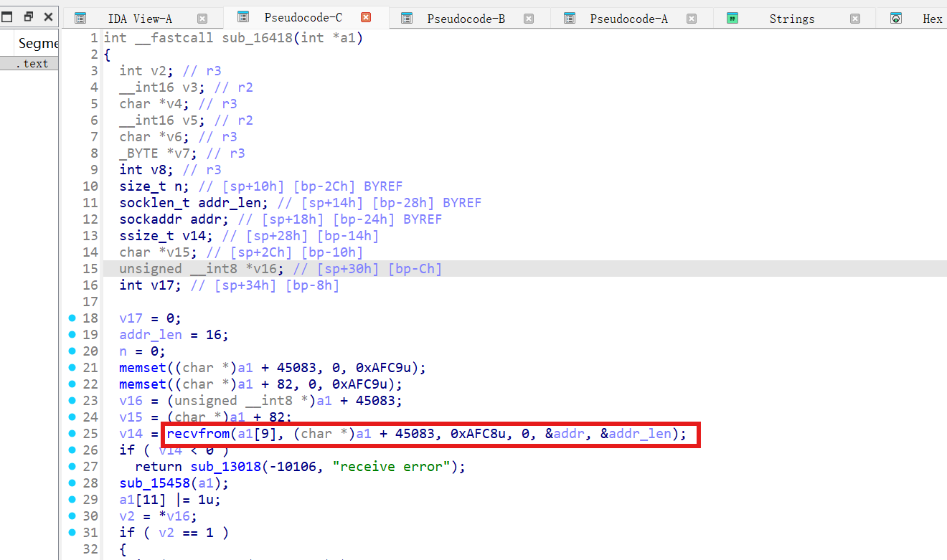Float the left docked panel

29,16
